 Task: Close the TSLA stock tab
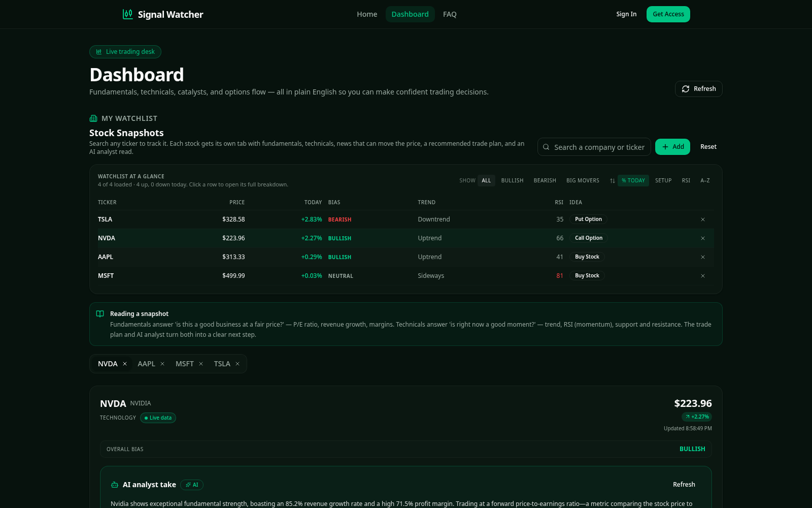[238, 364]
